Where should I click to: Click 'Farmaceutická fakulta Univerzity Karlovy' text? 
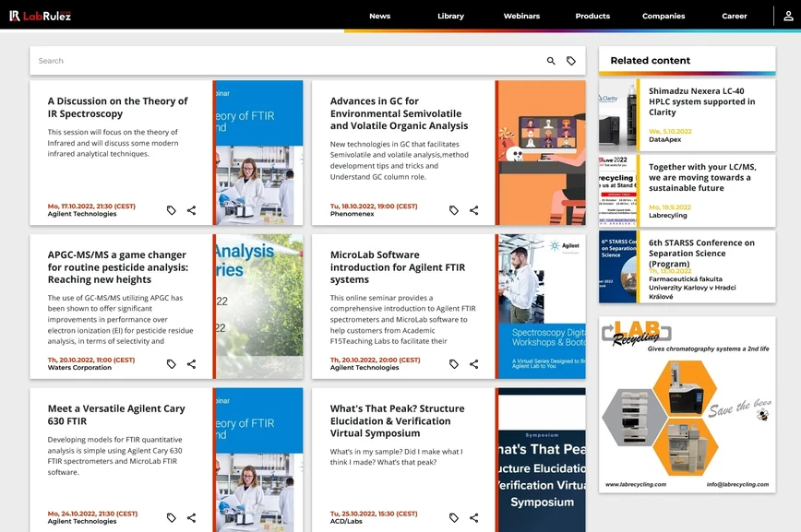692,288
